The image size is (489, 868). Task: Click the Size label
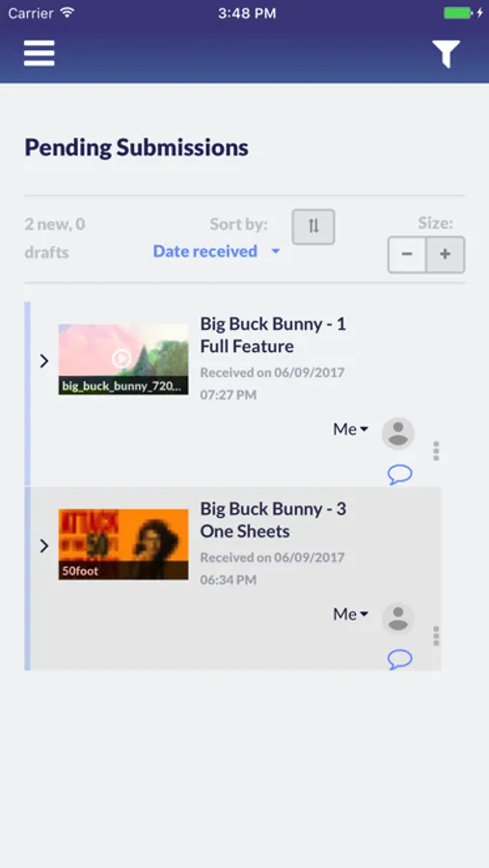436,223
